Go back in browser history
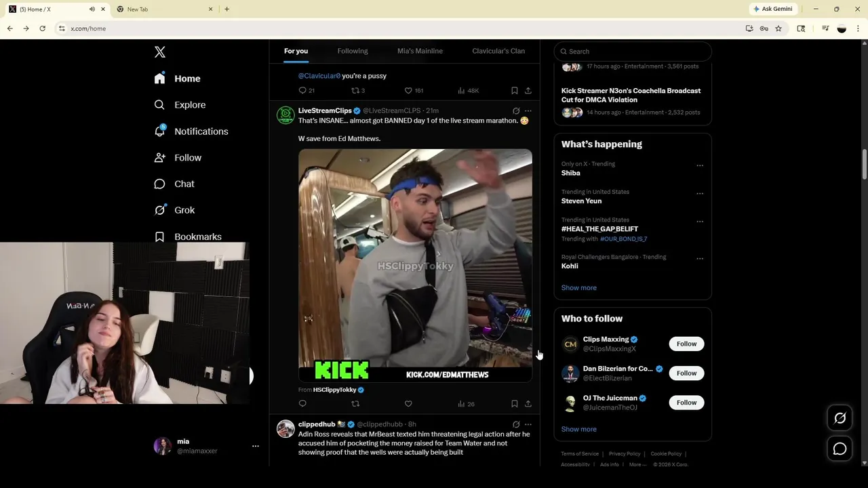 click(x=9, y=28)
